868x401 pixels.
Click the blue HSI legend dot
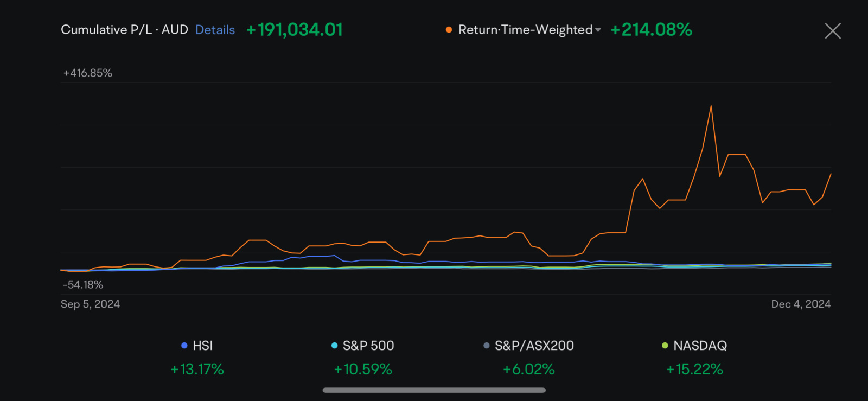coord(184,346)
